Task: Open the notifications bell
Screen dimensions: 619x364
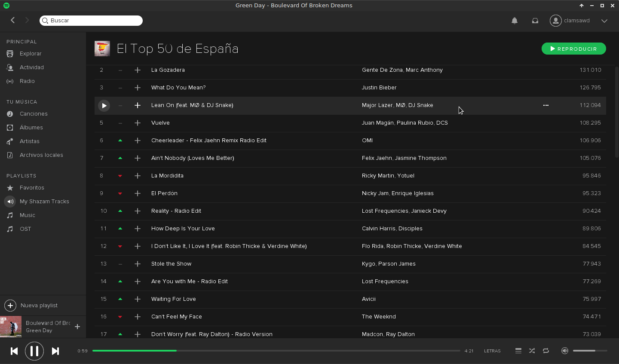Action: coord(515,21)
